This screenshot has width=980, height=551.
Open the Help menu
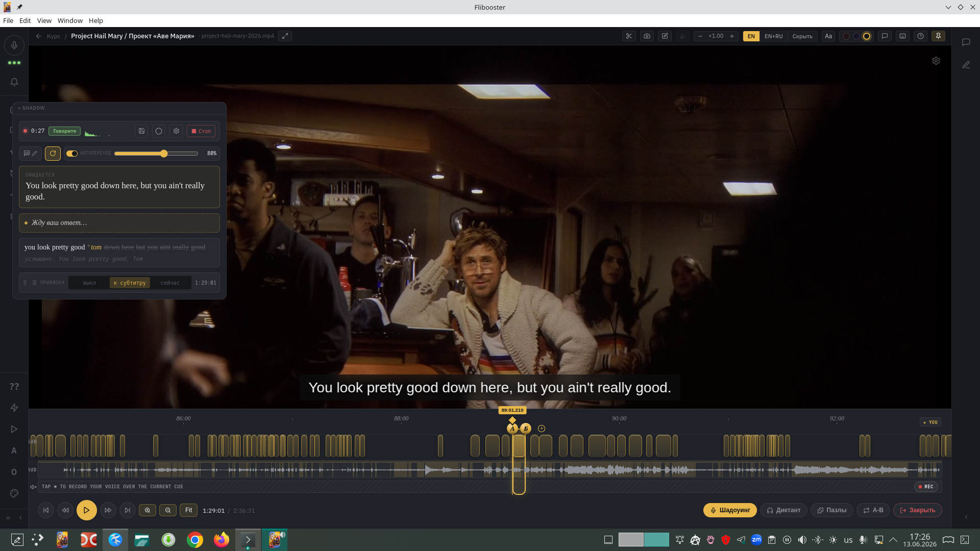tap(96, 20)
